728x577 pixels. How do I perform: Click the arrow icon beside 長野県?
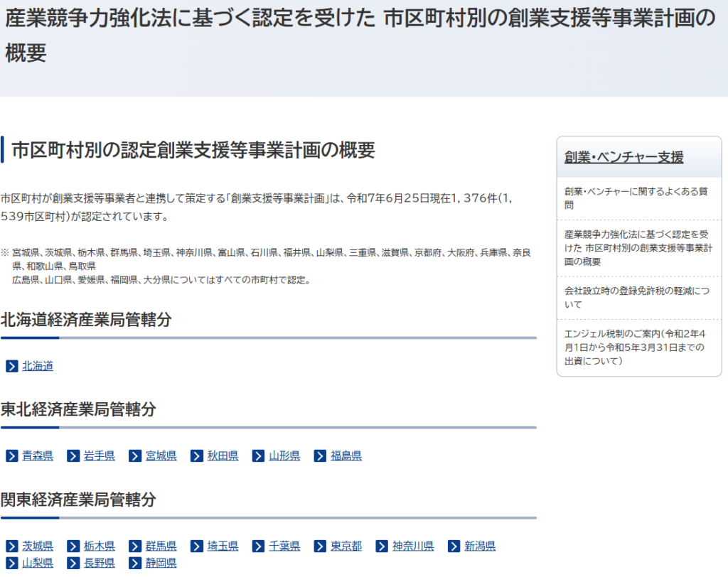point(73,563)
